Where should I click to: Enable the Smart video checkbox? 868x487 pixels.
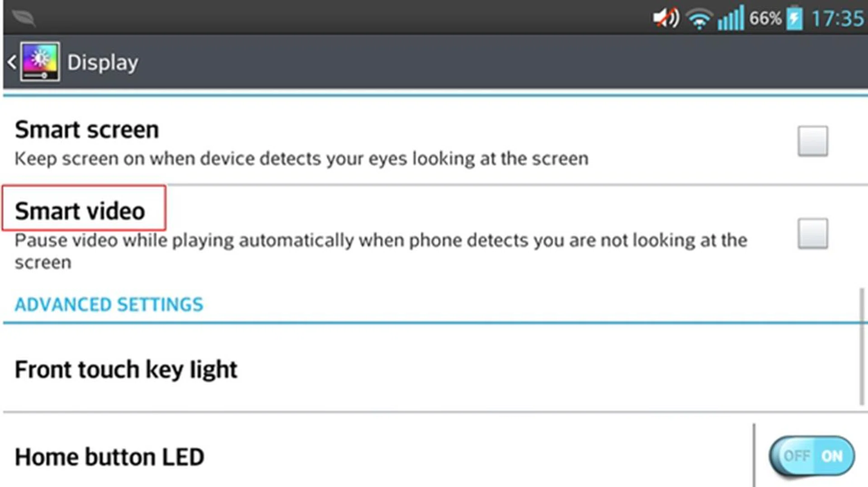point(812,234)
